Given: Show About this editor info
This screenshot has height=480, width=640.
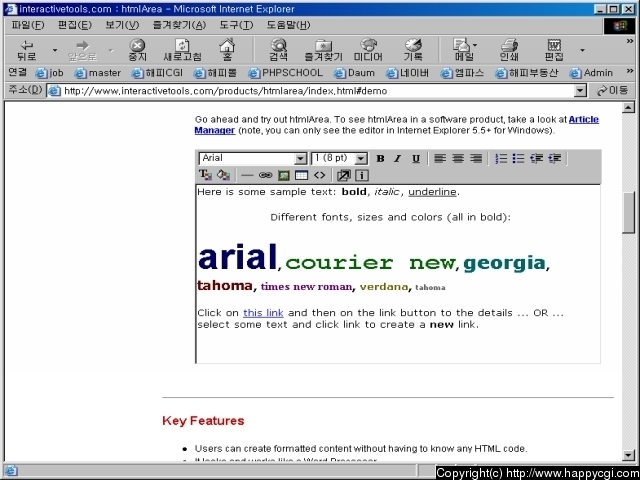Looking at the screenshot, I should [362, 176].
